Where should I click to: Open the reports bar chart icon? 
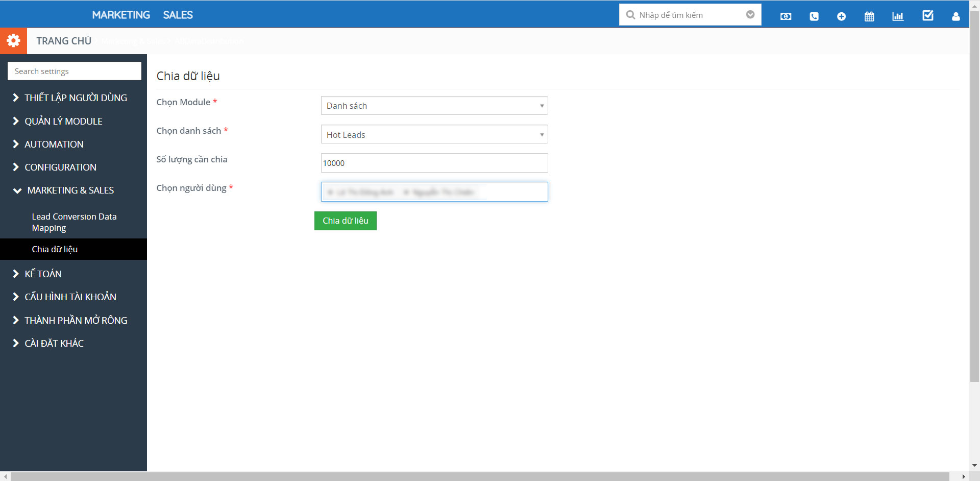click(898, 16)
